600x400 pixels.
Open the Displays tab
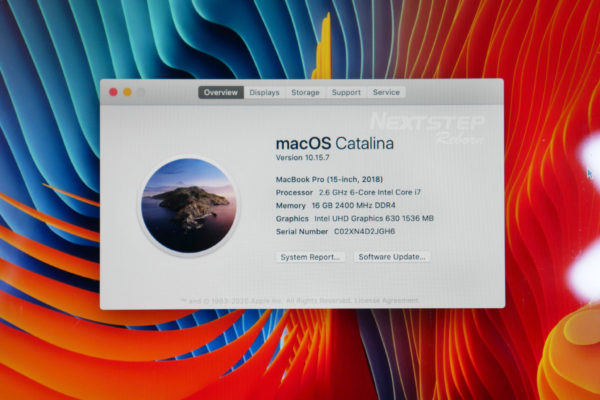(264, 92)
